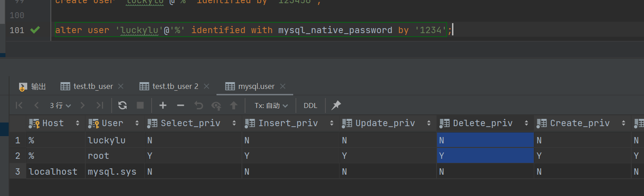The width and height of the screenshot is (644, 196).
Task: Click green checkmark on line 101
Action: [34, 30]
